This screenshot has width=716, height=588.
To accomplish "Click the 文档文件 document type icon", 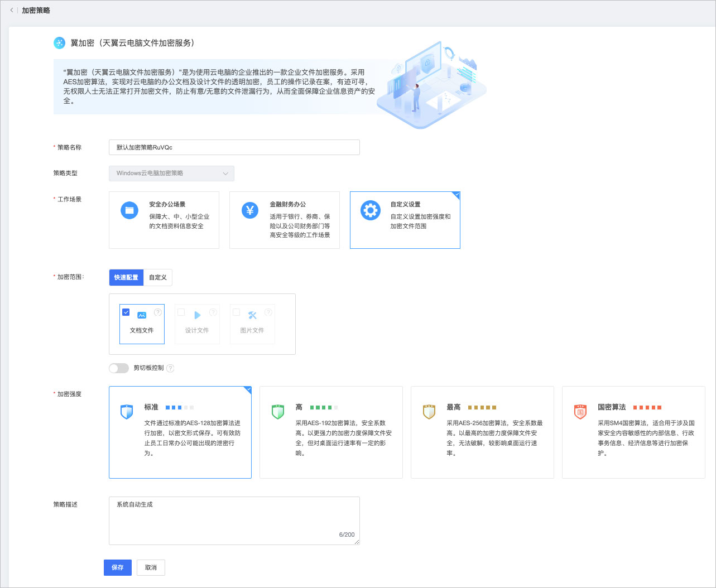I will coord(142,315).
